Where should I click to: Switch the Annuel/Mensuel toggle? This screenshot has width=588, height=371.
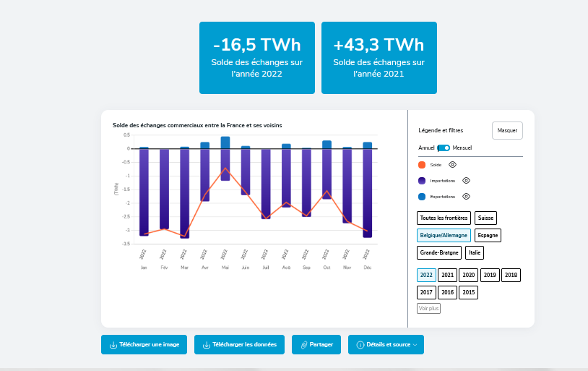444,148
